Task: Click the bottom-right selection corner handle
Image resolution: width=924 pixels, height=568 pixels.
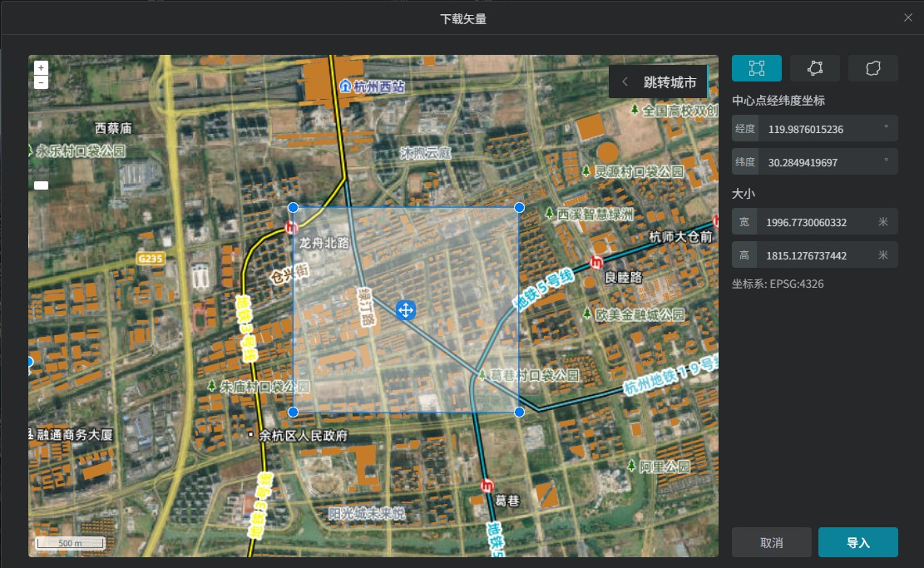Action: coord(519,412)
